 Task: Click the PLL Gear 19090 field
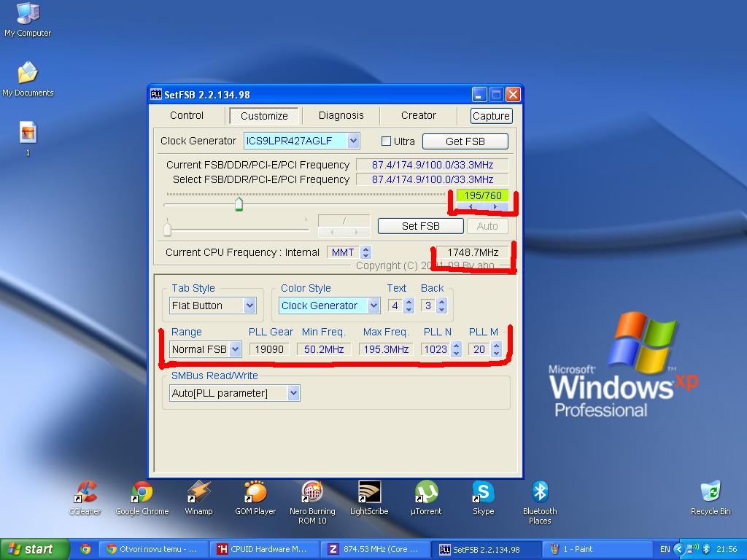269,349
